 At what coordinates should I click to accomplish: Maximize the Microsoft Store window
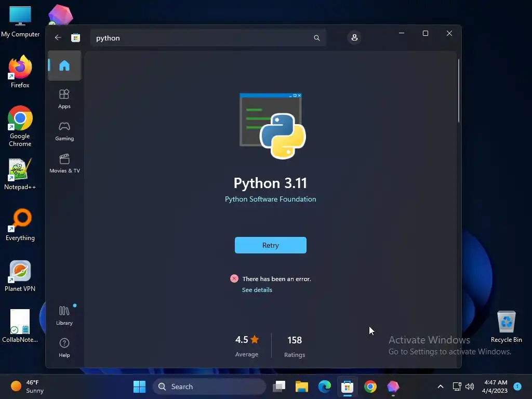point(425,33)
